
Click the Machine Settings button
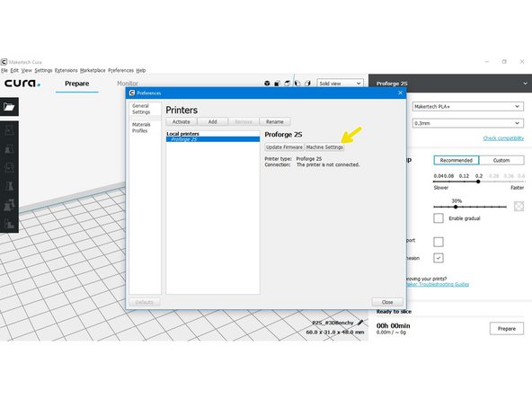pyautogui.click(x=324, y=147)
